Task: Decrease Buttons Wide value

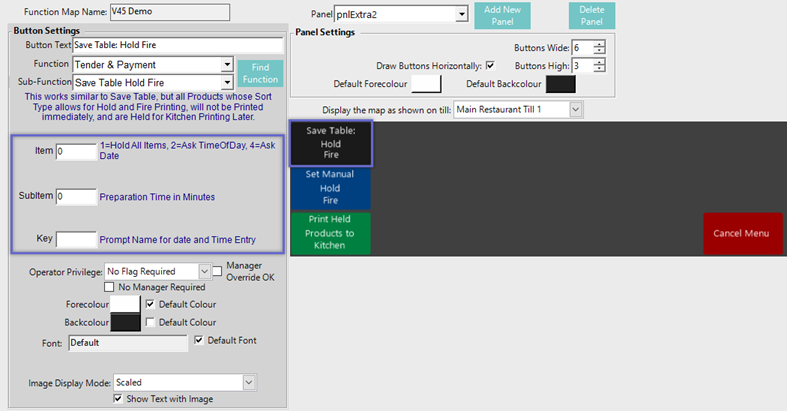Action: point(599,51)
